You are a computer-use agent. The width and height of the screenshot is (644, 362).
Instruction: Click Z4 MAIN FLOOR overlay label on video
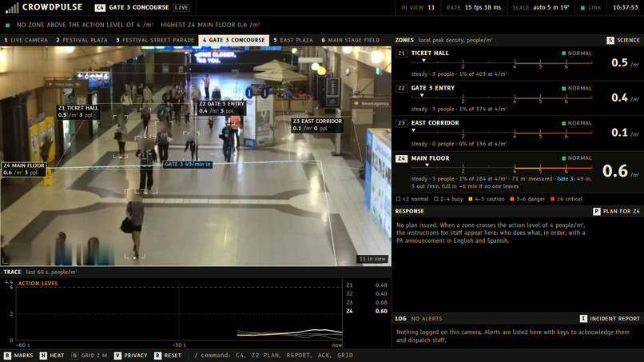pyautogui.click(x=24, y=169)
